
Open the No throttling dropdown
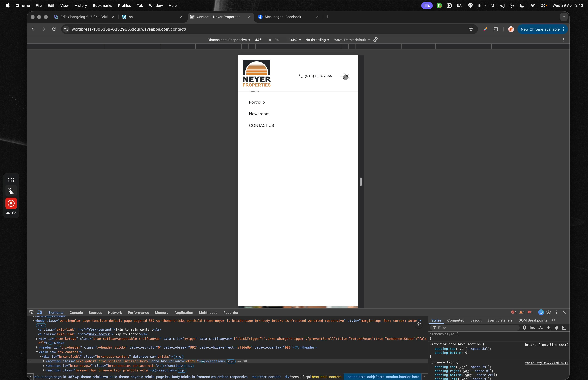[317, 40]
